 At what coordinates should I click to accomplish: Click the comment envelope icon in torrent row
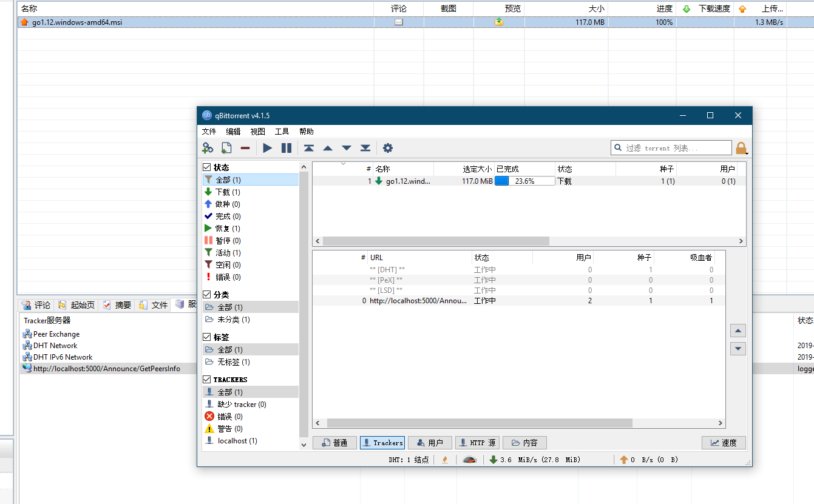[399, 22]
